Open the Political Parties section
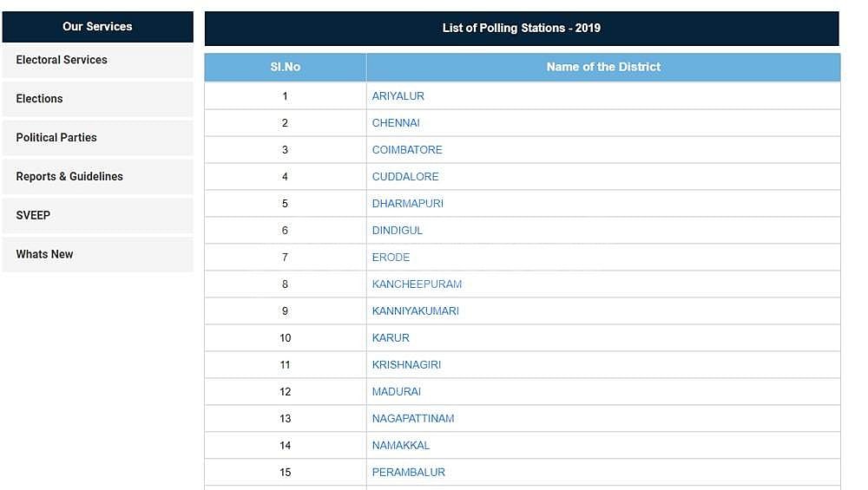This screenshot has height=490, width=868. click(x=56, y=138)
